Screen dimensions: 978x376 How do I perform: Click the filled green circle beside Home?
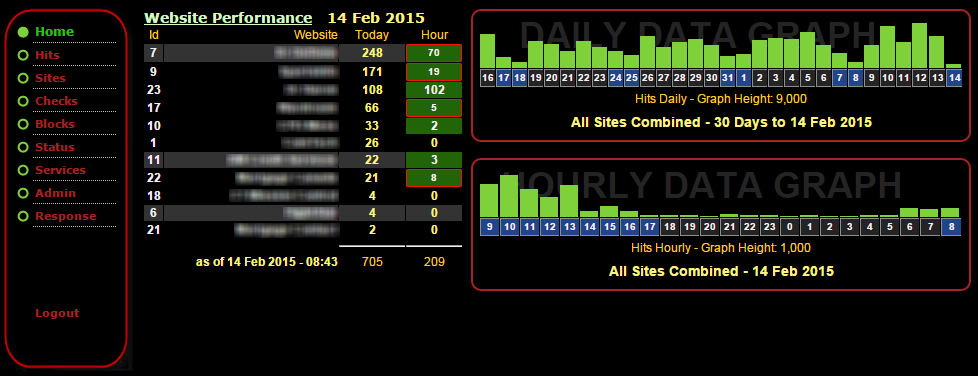[x=23, y=32]
